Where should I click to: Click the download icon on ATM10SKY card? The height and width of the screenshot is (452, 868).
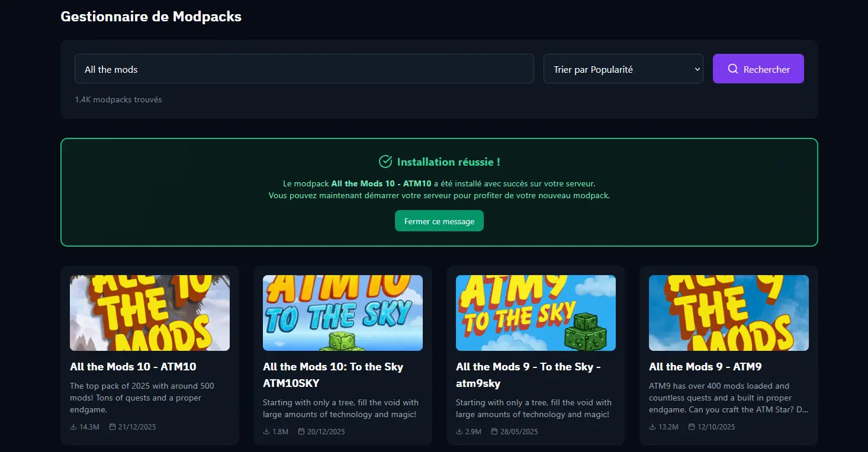click(266, 431)
